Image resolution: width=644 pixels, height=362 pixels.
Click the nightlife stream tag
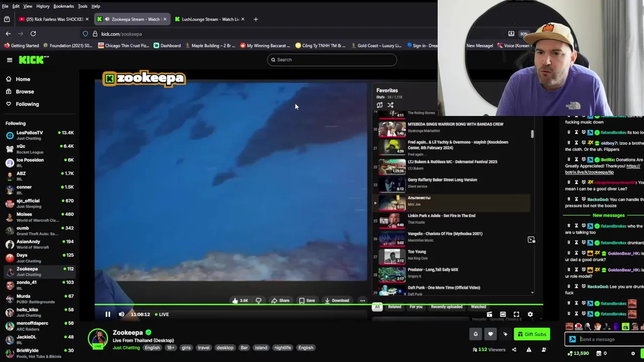point(283,348)
